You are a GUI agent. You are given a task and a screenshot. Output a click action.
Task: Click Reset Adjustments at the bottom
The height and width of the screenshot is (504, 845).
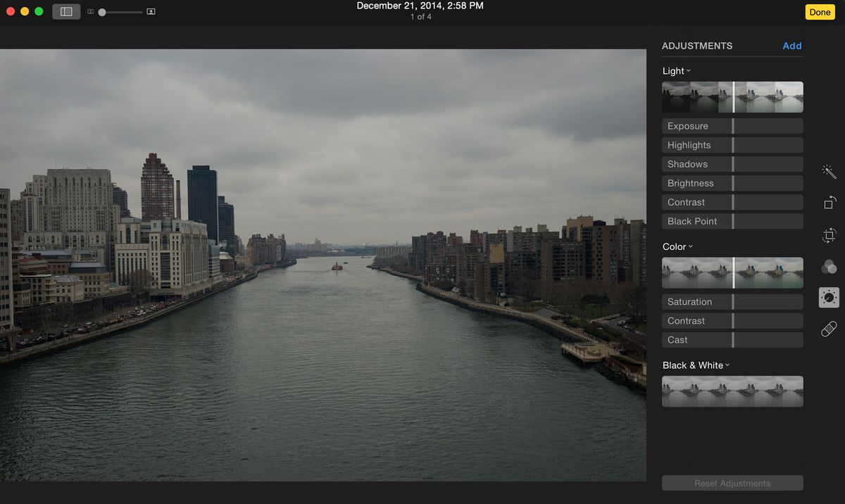pyautogui.click(x=732, y=483)
